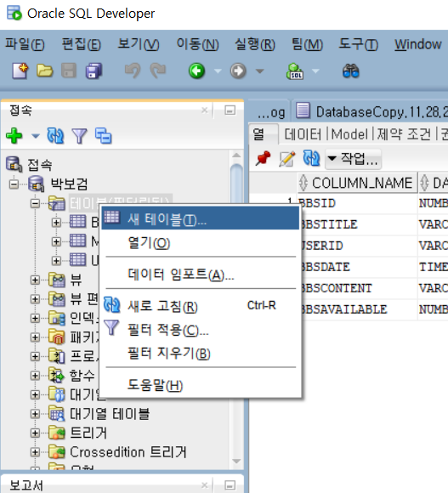
Task: Click the Open folder toolbar icon
Action: (45, 71)
